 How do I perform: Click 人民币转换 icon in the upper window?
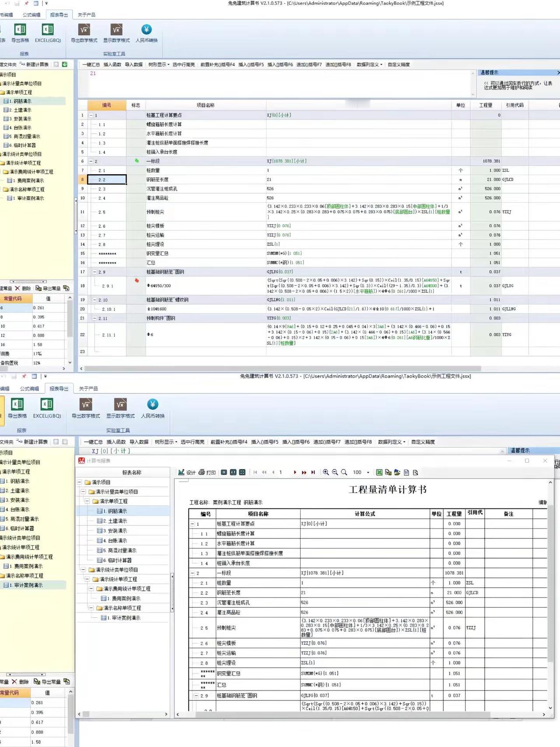pyautogui.click(x=147, y=29)
